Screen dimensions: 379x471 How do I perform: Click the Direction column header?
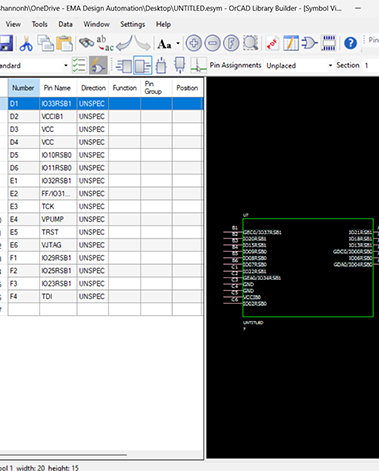tap(93, 88)
